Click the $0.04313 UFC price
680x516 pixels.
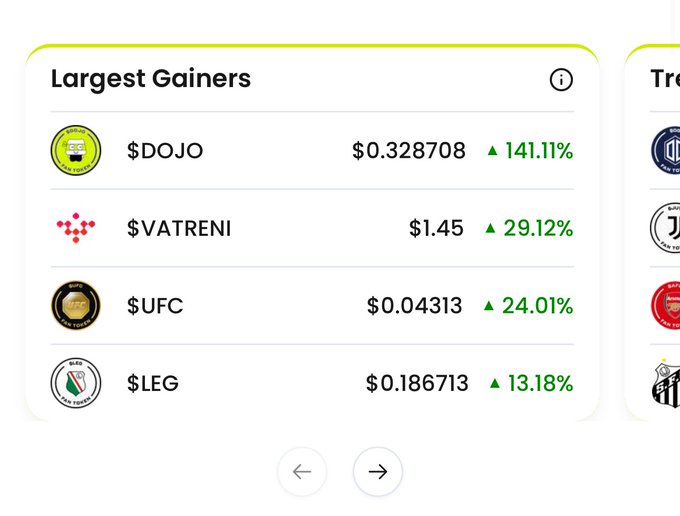click(415, 306)
